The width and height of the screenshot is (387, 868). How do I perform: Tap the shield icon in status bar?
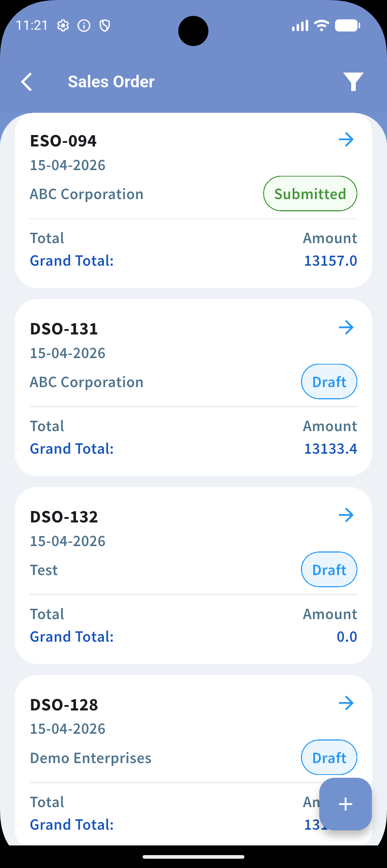tap(105, 25)
